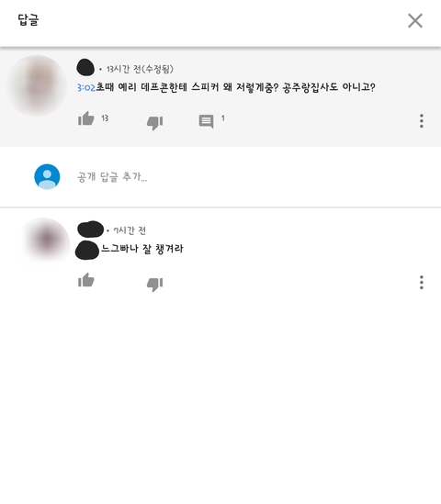Open the reply author's blurred profile picture

pyautogui.click(x=46, y=241)
